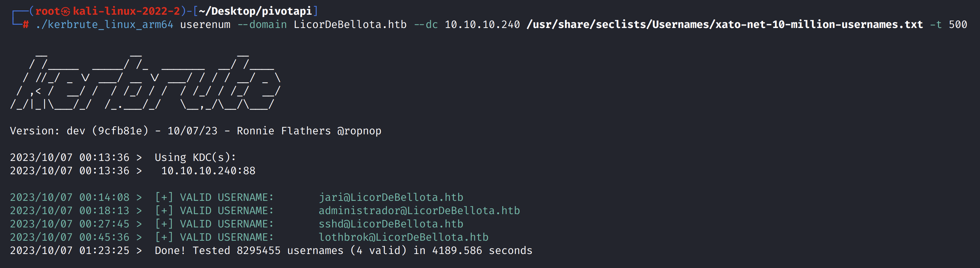This screenshot has width=980, height=268.
Task: Click the Kali skull symbol in the prompt
Action: [66, 12]
